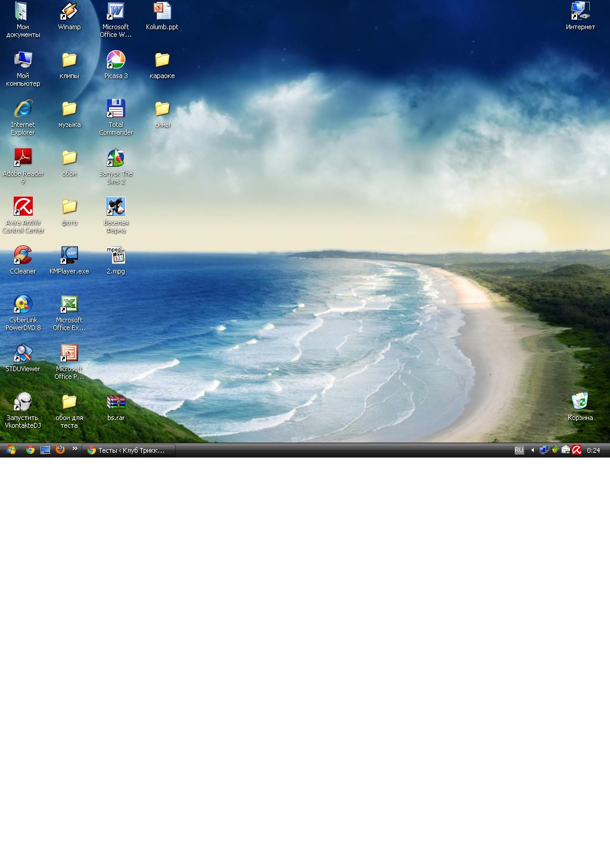The width and height of the screenshot is (610, 868).
Task: Click the Корзина recycle bin icon
Action: [x=580, y=401]
